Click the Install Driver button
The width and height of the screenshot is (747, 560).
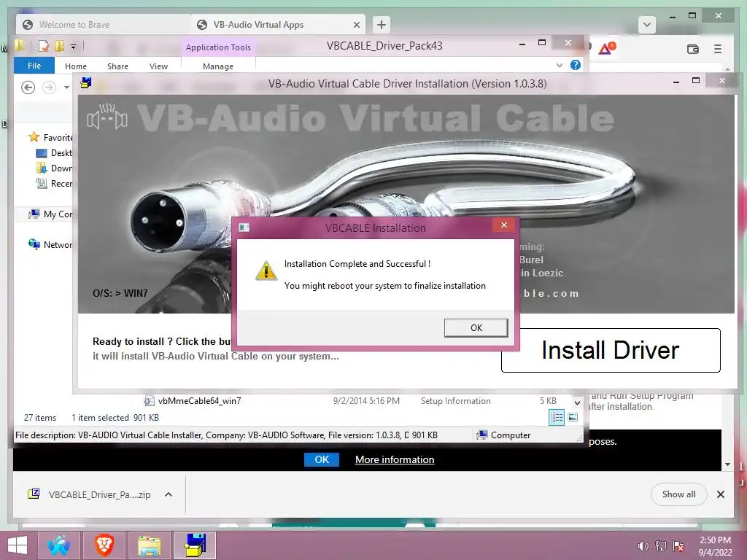(611, 350)
